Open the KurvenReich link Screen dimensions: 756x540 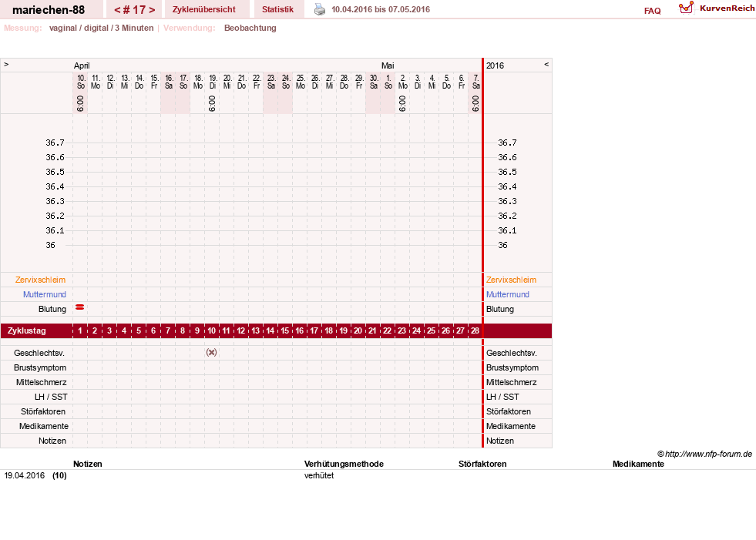click(727, 8)
